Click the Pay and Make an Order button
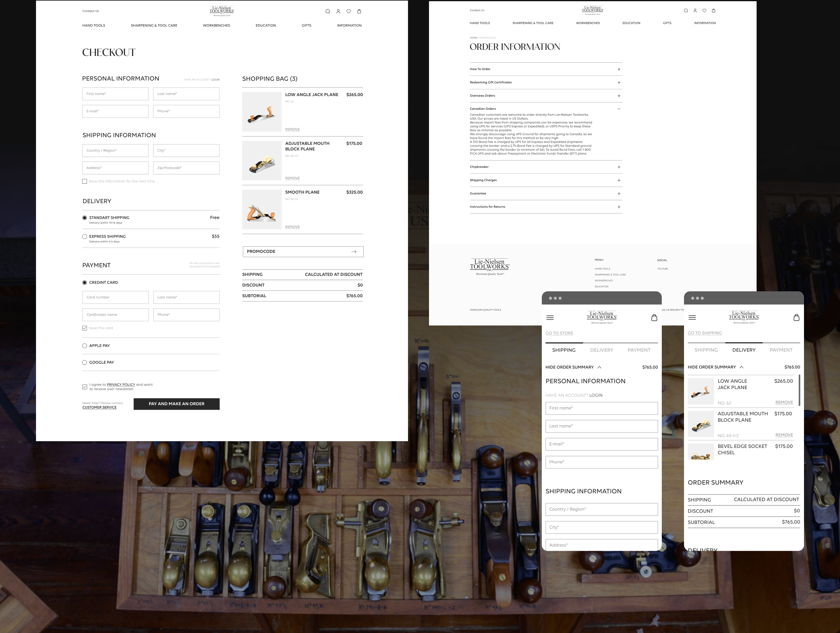Screen dimensions: 840x633 click(176, 404)
